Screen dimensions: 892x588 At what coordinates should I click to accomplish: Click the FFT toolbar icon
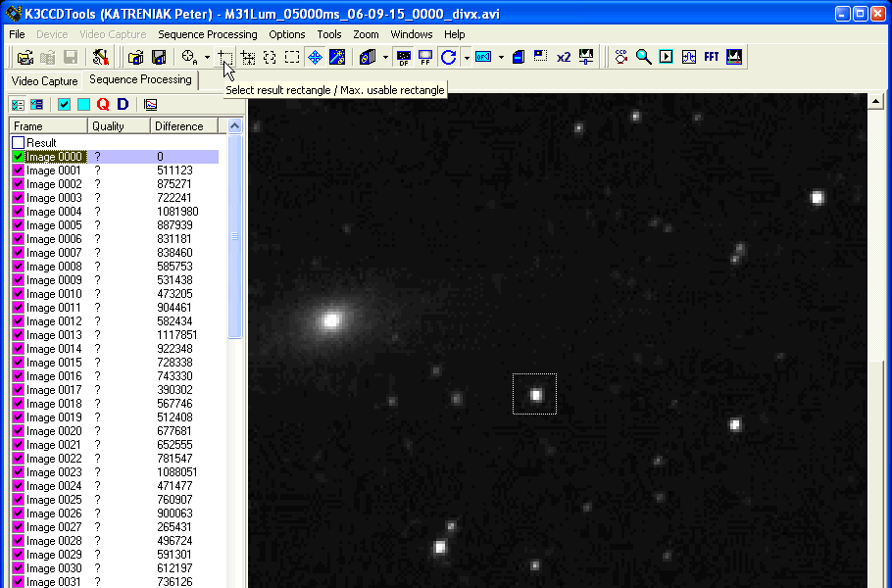tap(711, 57)
